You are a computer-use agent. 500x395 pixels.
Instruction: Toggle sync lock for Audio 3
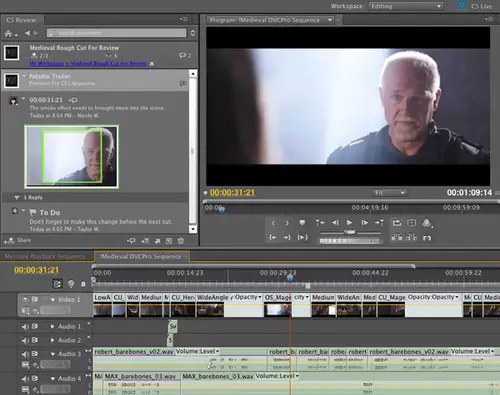[x=35, y=354]
